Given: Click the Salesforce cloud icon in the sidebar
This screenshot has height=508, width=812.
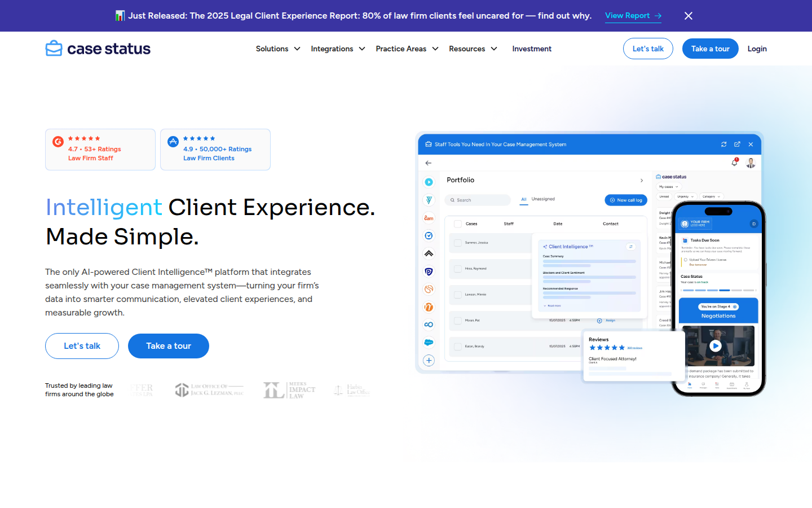Looking at the screenshot, I should pos(429,343).
